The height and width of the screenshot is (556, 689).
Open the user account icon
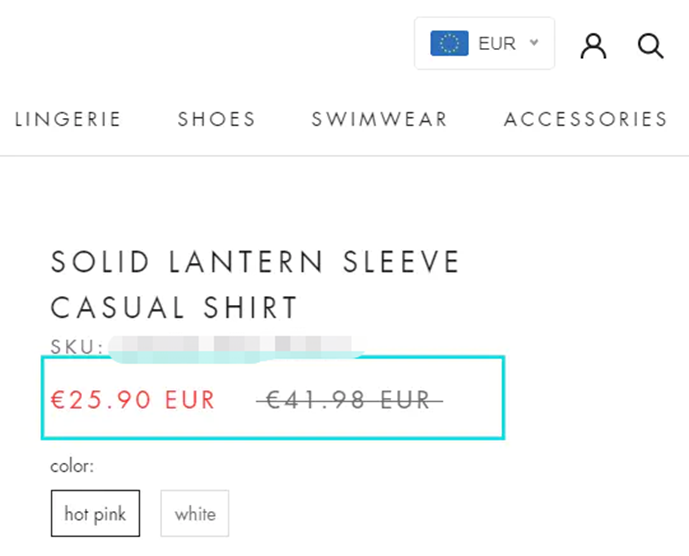coord(593,46)
